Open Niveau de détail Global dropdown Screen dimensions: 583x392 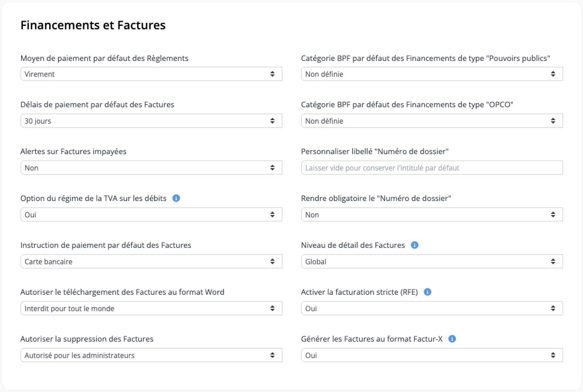(432, 261)
